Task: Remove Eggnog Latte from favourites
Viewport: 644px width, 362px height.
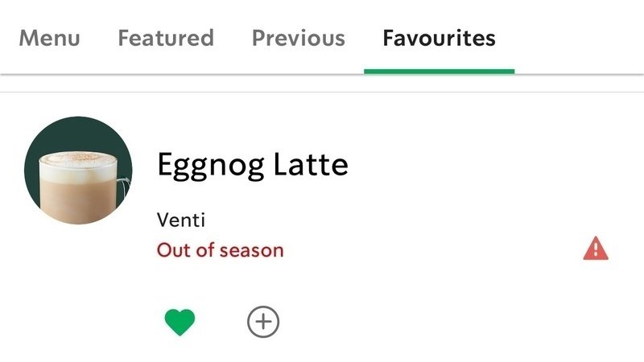Action: (180, 323)
